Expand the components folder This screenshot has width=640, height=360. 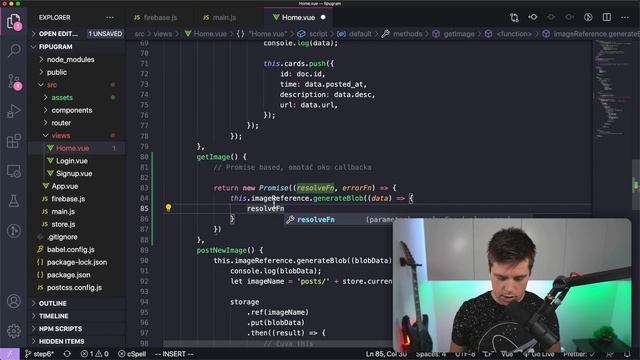pos(72,110)
